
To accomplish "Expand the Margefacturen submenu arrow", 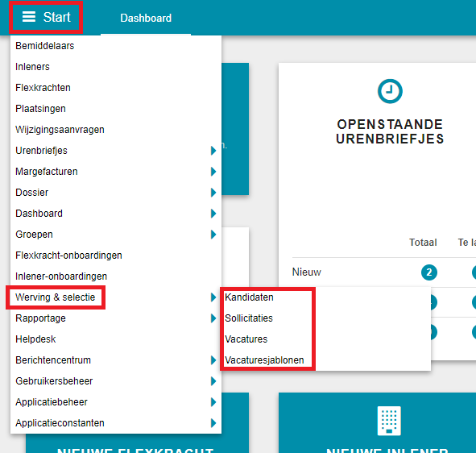I will [x=213, y=172].
